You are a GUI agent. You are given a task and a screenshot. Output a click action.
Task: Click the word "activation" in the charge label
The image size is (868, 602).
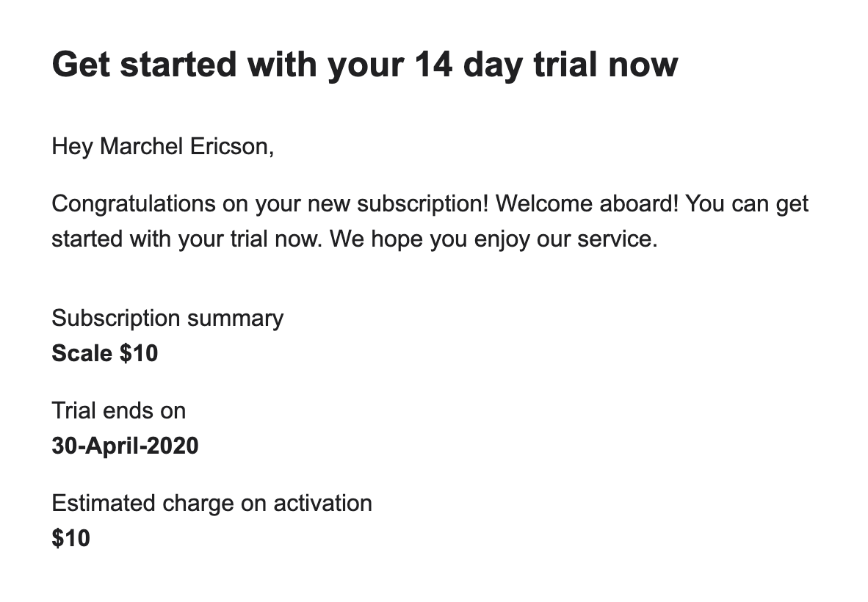(x=322, y=503)
